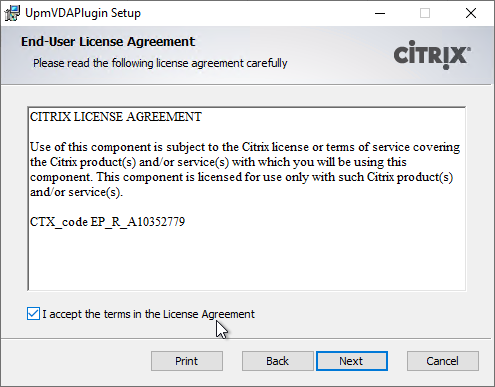Proceed with the Next button

tap(352, 361)
